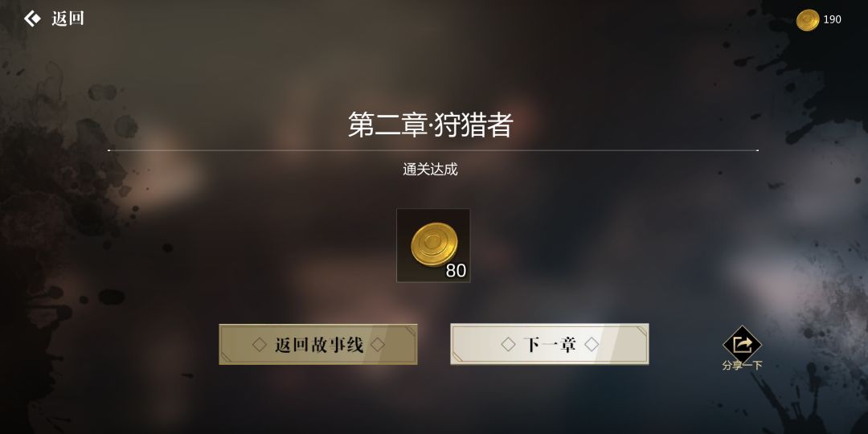868x434 pixels.
Task: Click the 第二章·狩猎者 chapter title
Action: coord(431,125)
